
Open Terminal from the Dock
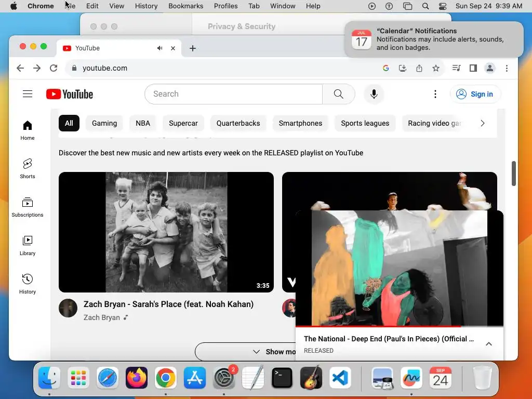point(282,378)
